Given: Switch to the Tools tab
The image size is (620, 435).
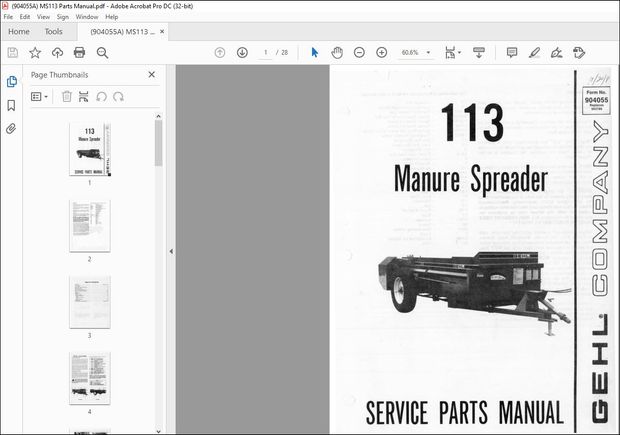Looking at the screenshot, I should tap(53, 31).
